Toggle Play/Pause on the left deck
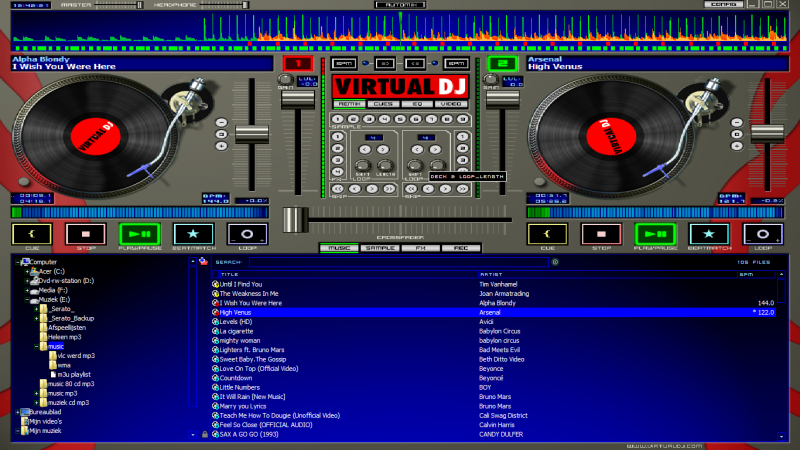The width and height of the screenshot is (800, 450). pyautogui.click(x=138, y=234)
